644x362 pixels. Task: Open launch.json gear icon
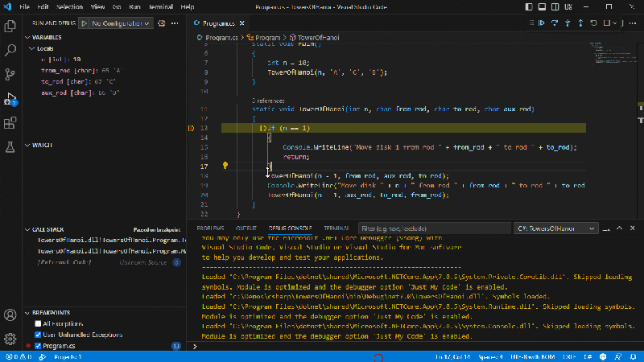[x=162, y=23]
